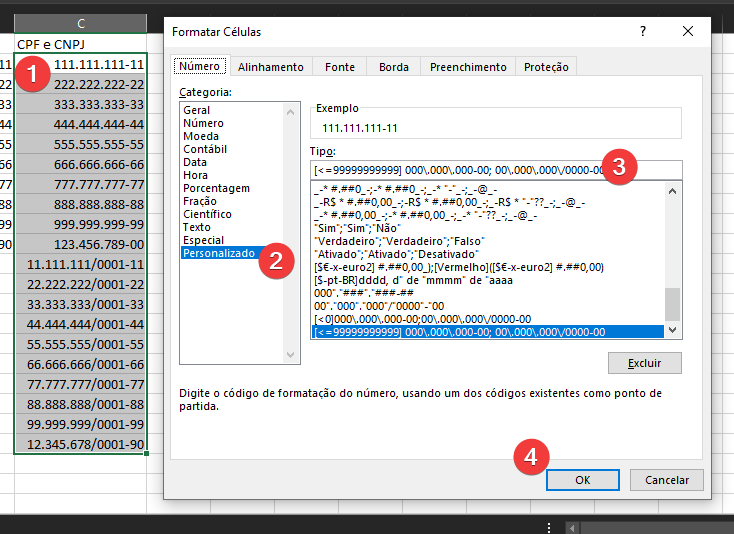The image size is (734, 534).
Task: Select cell with 77.777.777/0001-77
Action: pyautogui.click(x=81, y=385)
